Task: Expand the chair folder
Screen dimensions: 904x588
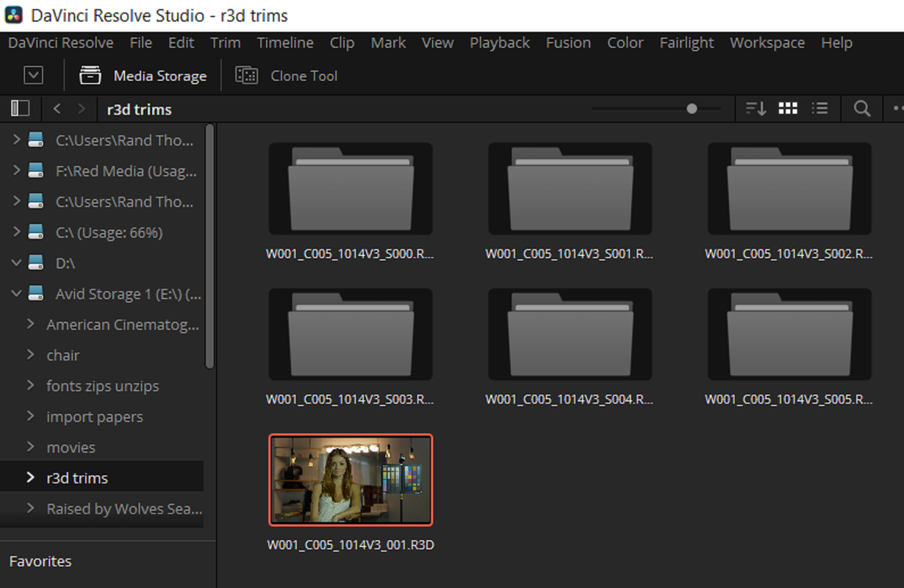Action: (30, 355)
